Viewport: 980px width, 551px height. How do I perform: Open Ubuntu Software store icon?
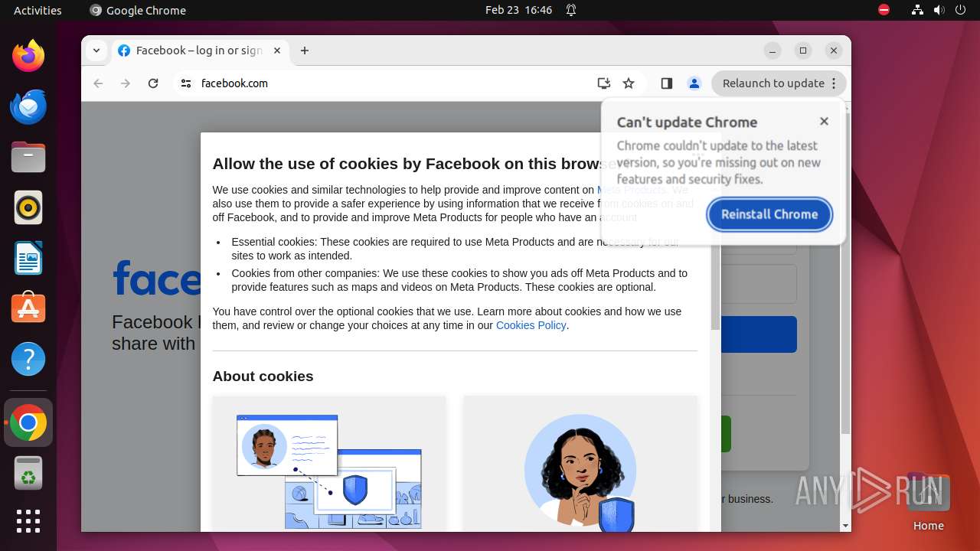[28, 308]
